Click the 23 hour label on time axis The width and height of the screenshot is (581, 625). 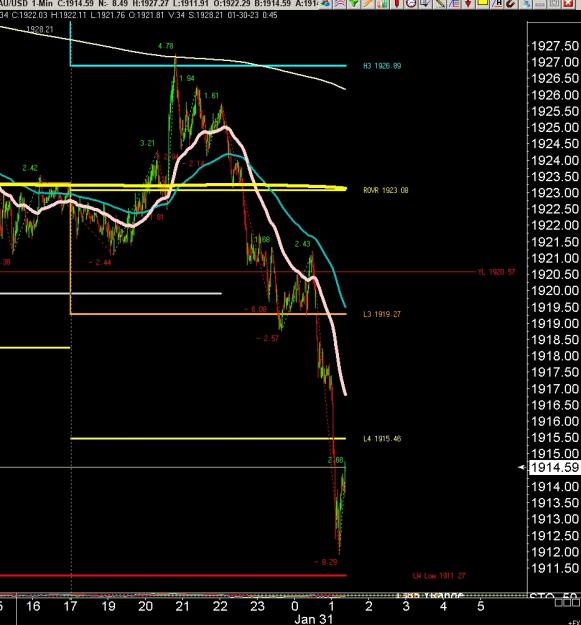click(x=257, y=606)
